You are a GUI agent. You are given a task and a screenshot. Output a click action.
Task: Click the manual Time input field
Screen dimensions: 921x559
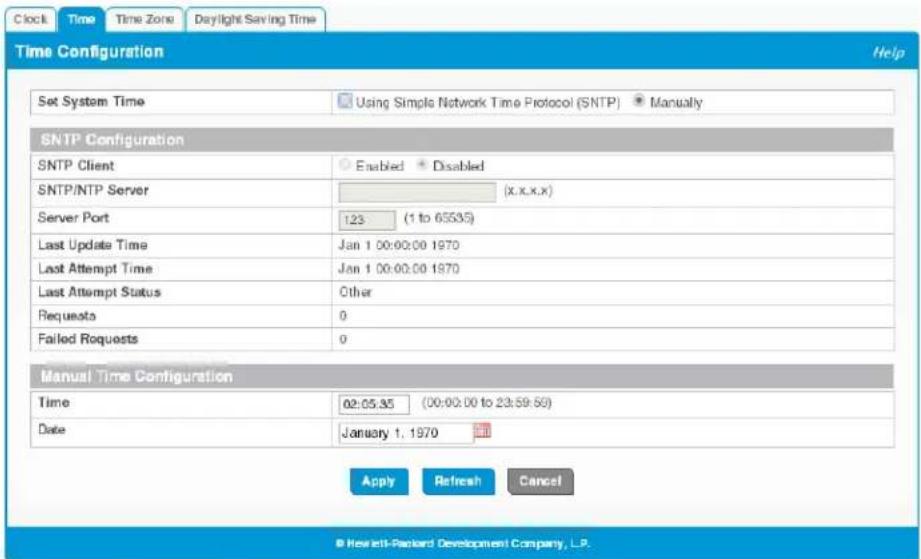[x=374, y=405]
